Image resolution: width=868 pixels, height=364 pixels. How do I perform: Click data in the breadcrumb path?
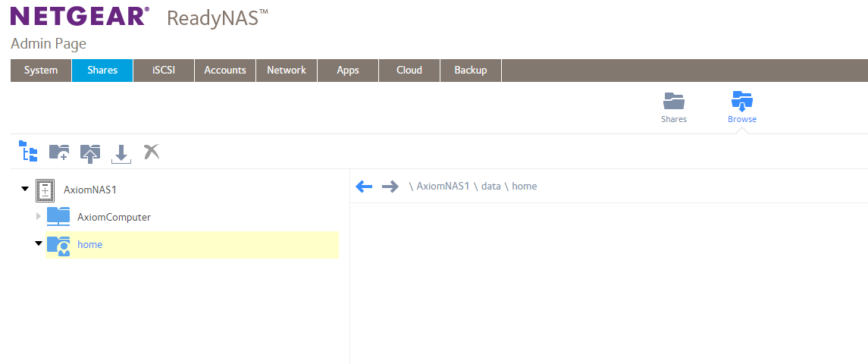click(490, 186)
